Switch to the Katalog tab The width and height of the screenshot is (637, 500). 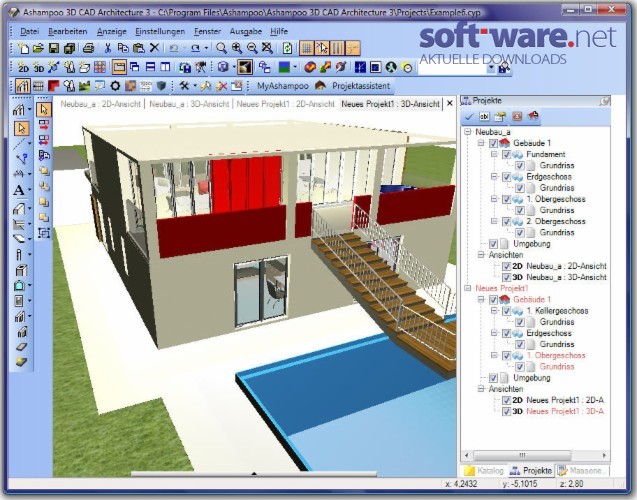485,471
